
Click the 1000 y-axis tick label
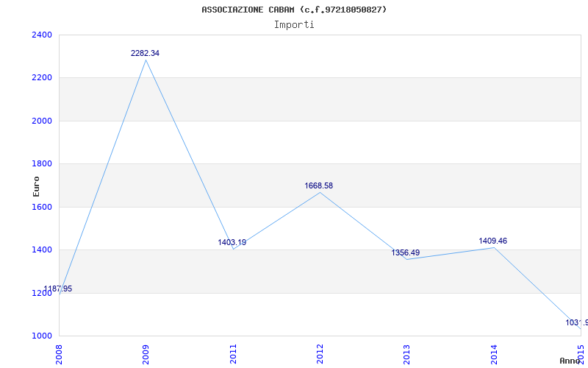[42, 336]
